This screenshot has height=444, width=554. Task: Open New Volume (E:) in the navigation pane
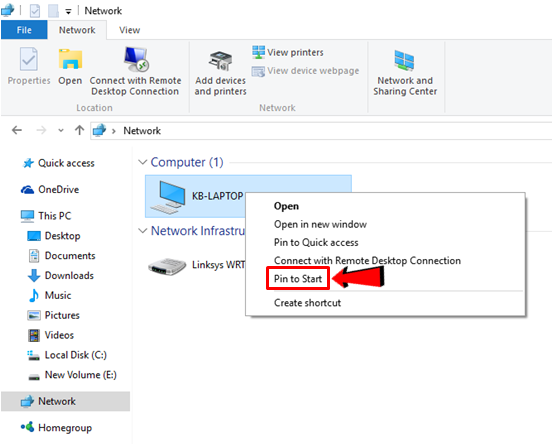pos(72,375)
